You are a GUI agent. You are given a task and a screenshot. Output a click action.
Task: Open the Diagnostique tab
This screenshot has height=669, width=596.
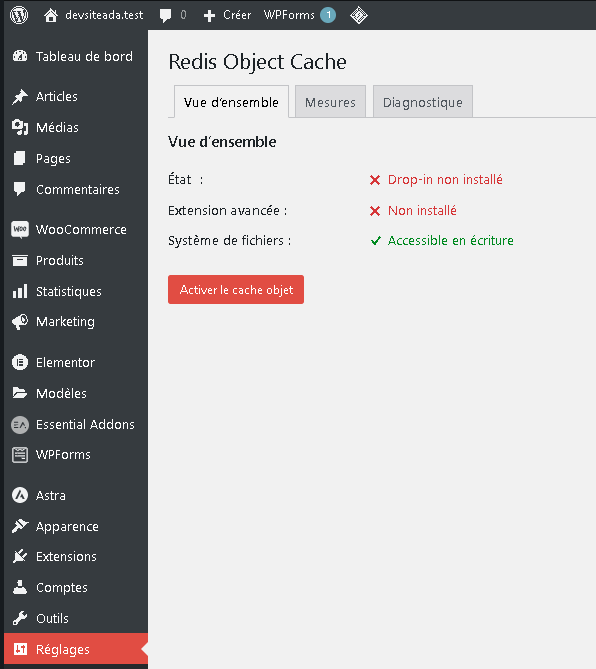423,102
